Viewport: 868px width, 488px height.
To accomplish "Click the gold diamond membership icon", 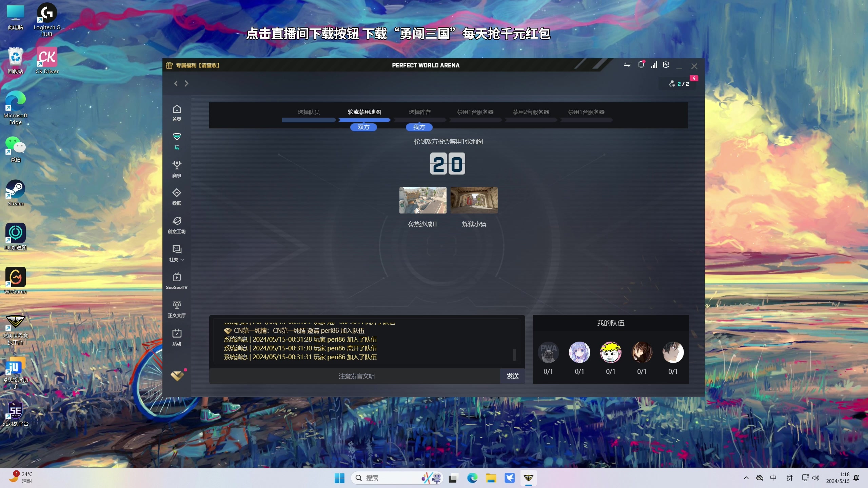I will pyautogui.click(x=177, y=375).
